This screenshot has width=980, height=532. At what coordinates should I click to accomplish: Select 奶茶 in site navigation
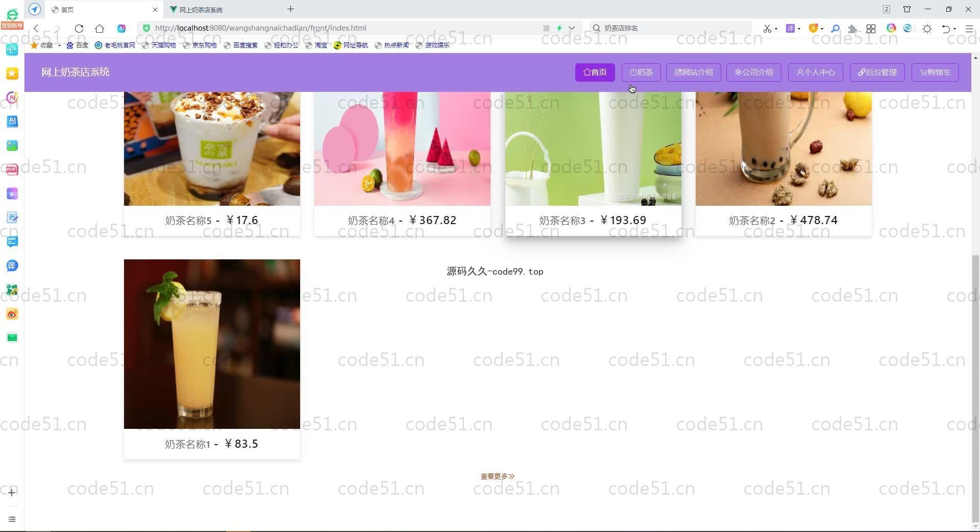pos(641,72)
